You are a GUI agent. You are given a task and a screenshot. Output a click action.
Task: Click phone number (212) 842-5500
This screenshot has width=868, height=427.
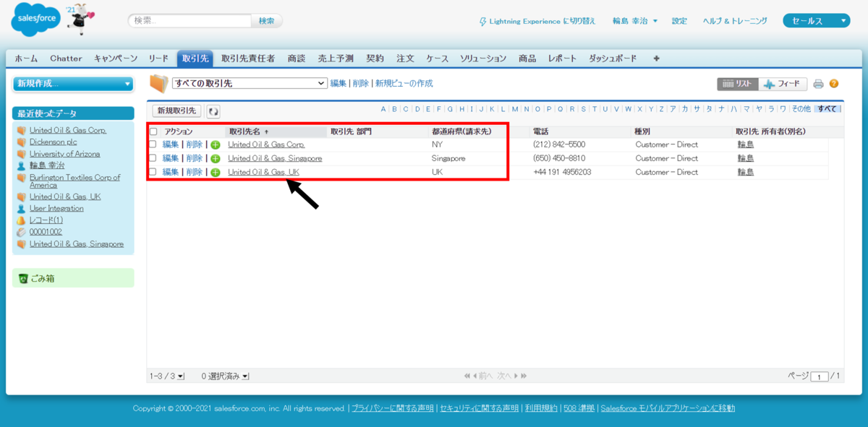[559, 145]
